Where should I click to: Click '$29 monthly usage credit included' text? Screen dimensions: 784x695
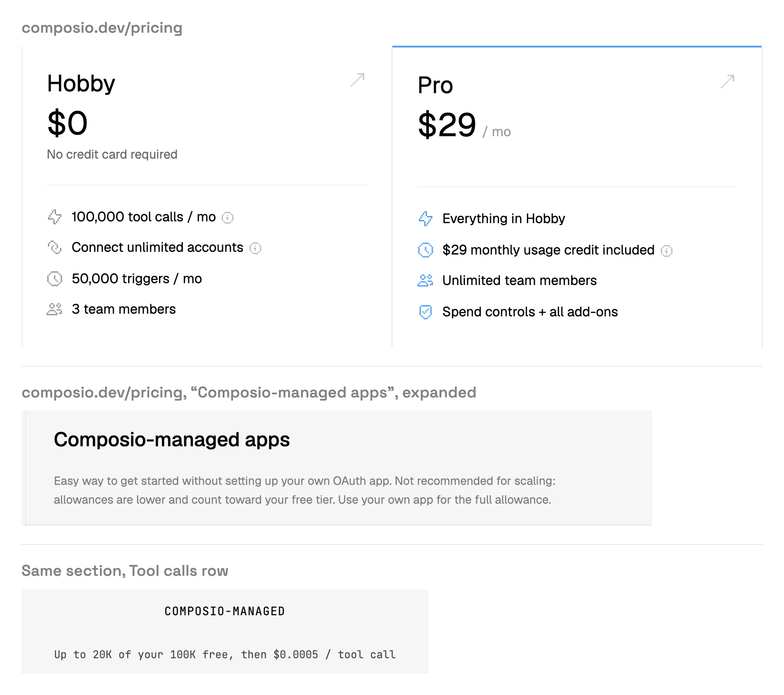point(549,250)
